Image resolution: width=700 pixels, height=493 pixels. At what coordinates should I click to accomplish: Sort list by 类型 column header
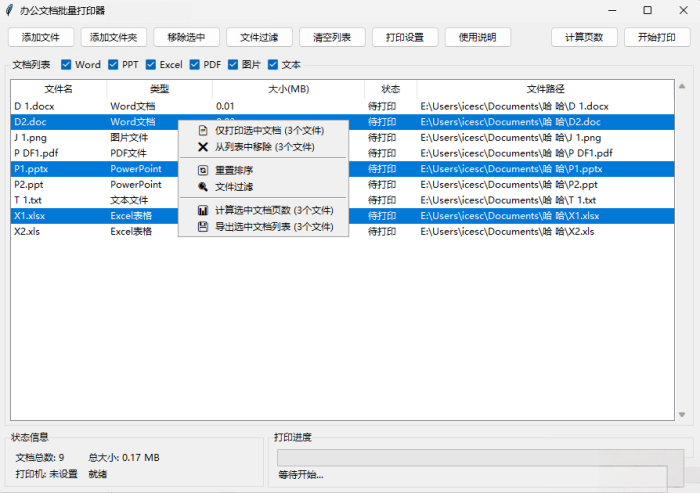159,89
